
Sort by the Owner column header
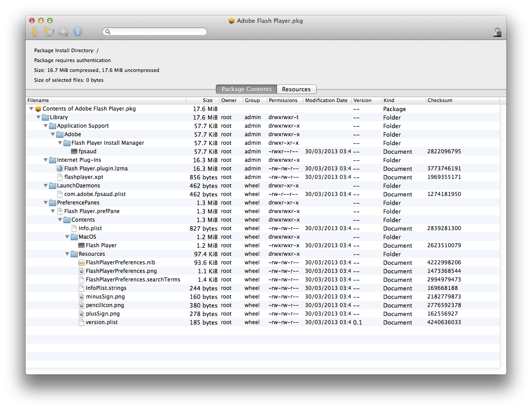click(x=231, y=100)
